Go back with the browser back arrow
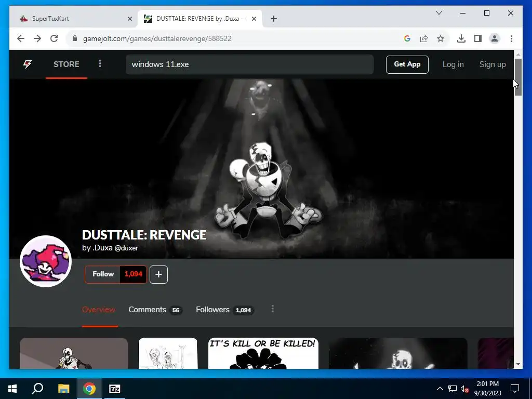532x399 pixels. [x=21, y=38]
